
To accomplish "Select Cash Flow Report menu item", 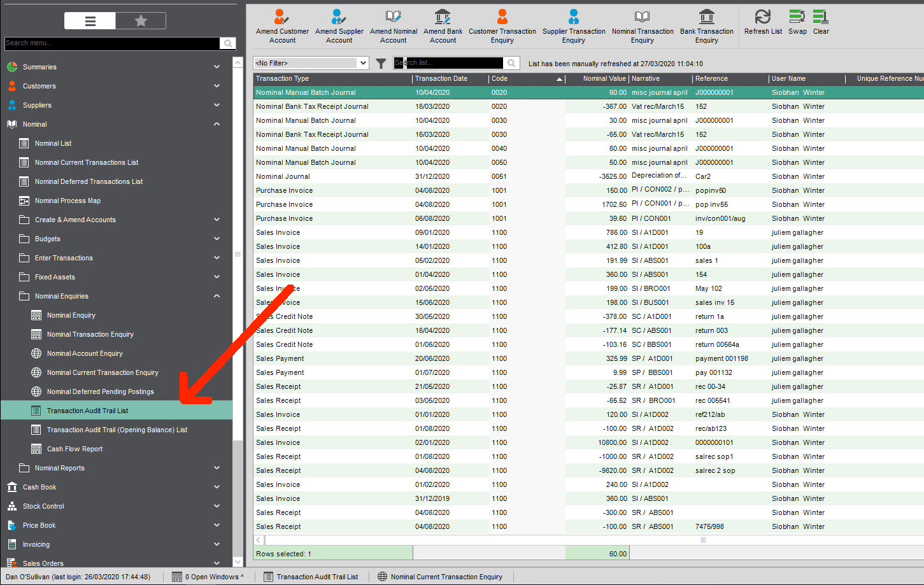I will 75,449.
